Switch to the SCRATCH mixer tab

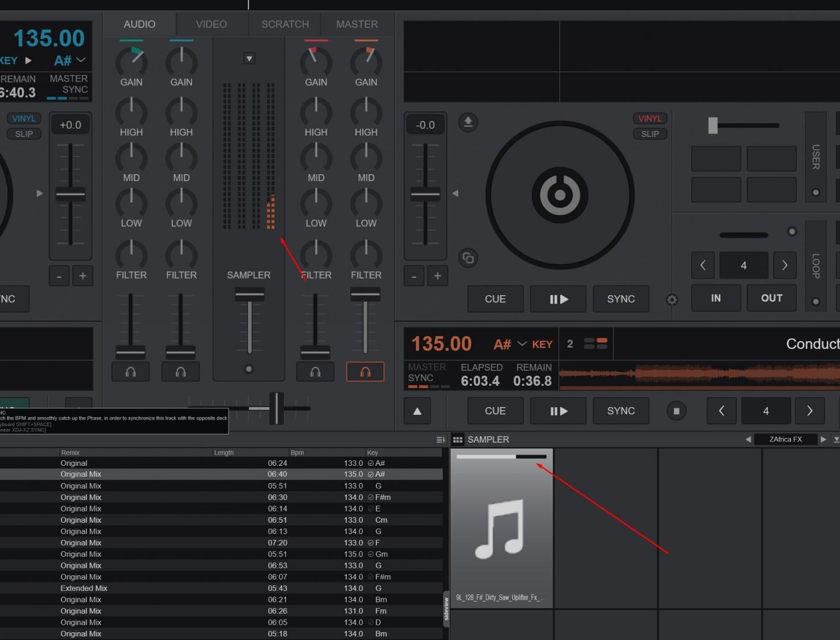coord(285,24)
